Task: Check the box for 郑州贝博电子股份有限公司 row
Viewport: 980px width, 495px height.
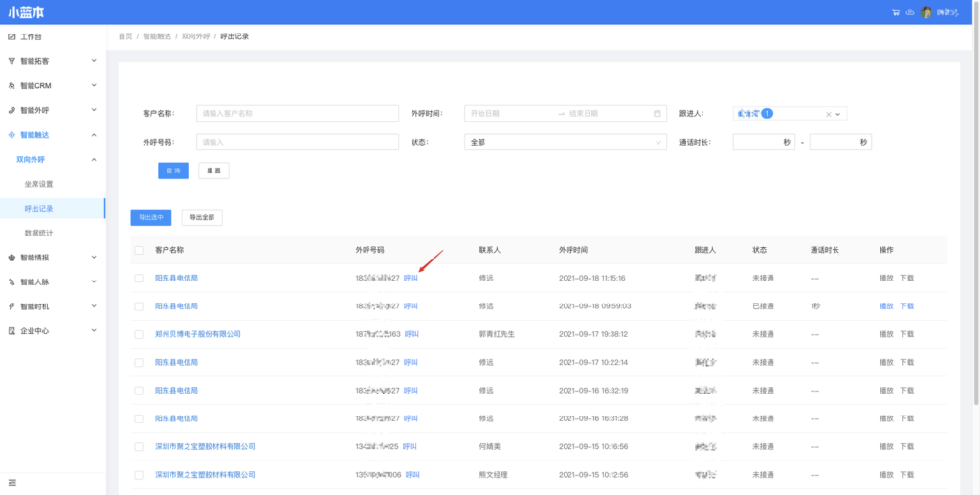Action: pyautogui.click(x=139, y=334)
